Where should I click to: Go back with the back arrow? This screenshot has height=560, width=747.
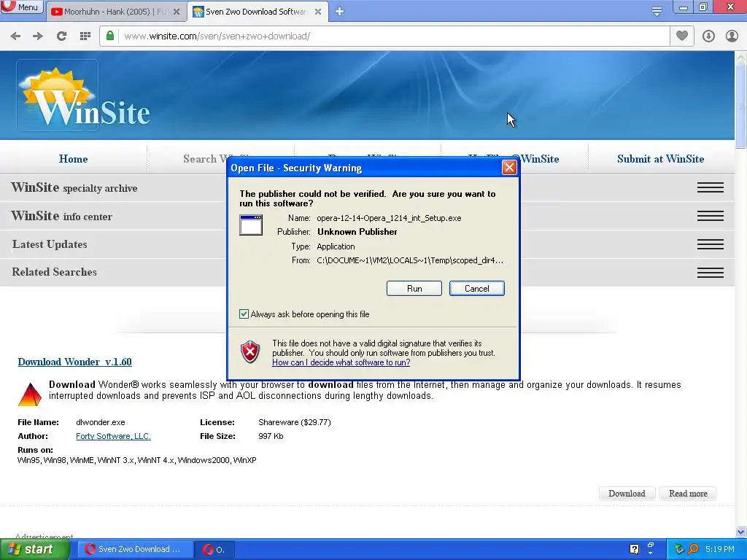click(x=16, y=36)
